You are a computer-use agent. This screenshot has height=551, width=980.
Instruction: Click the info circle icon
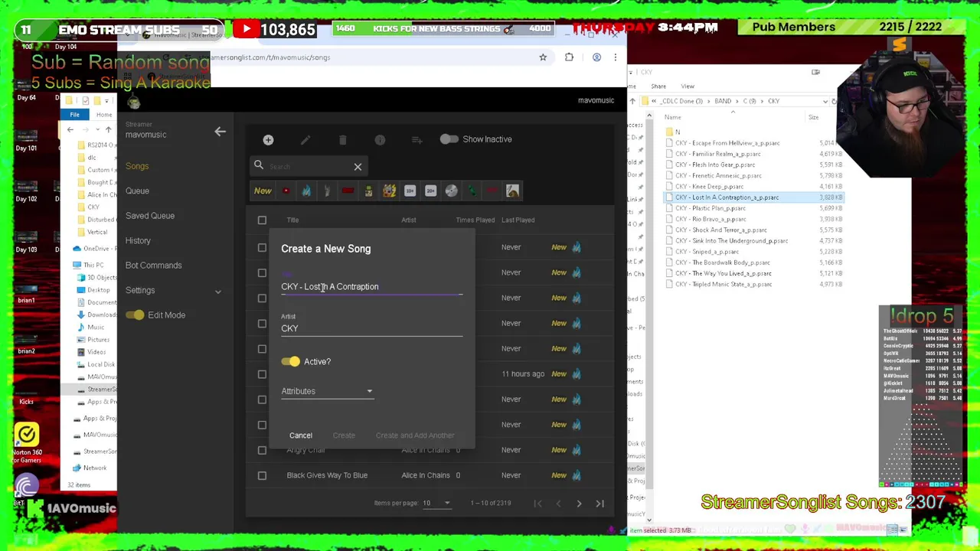point(380,140)
